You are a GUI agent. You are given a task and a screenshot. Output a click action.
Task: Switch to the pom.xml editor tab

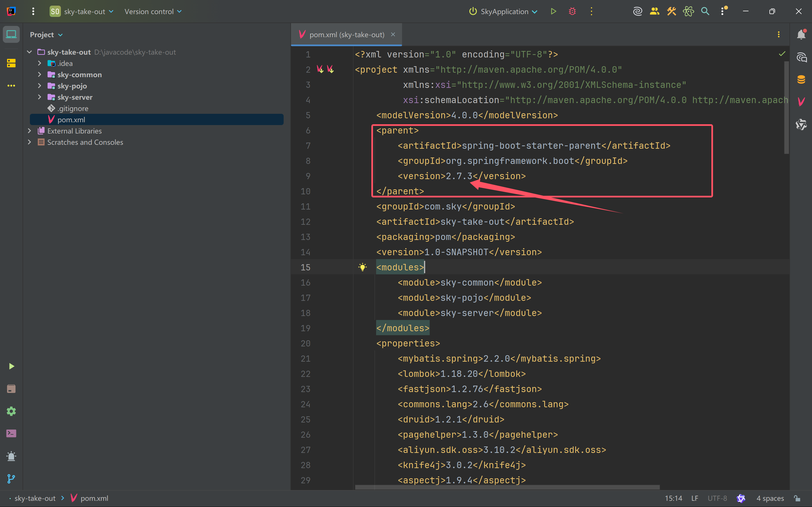(x=346, y=34)
